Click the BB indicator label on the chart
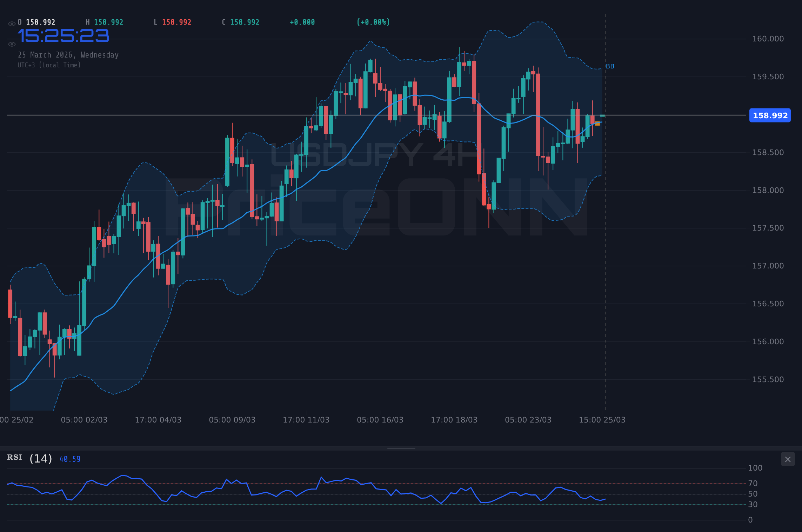This screenshot has height=532, width=802. pyautogui.click(x=610, y=66)
